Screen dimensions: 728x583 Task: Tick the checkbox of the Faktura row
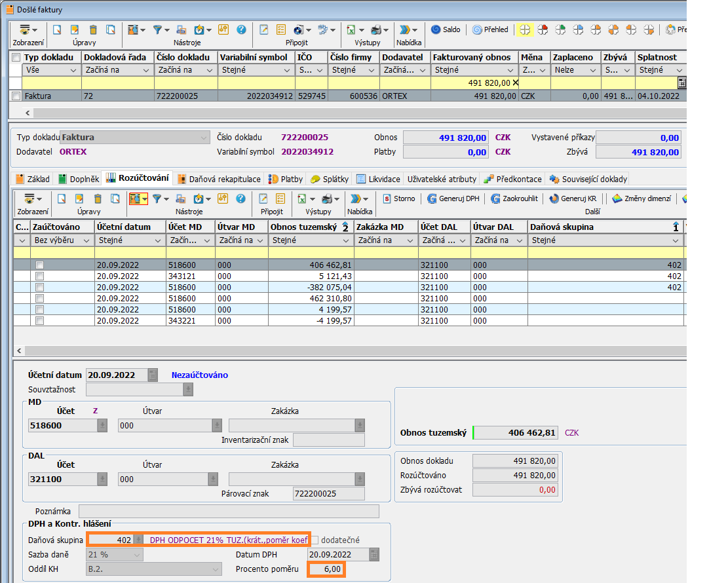coord(16,96)
